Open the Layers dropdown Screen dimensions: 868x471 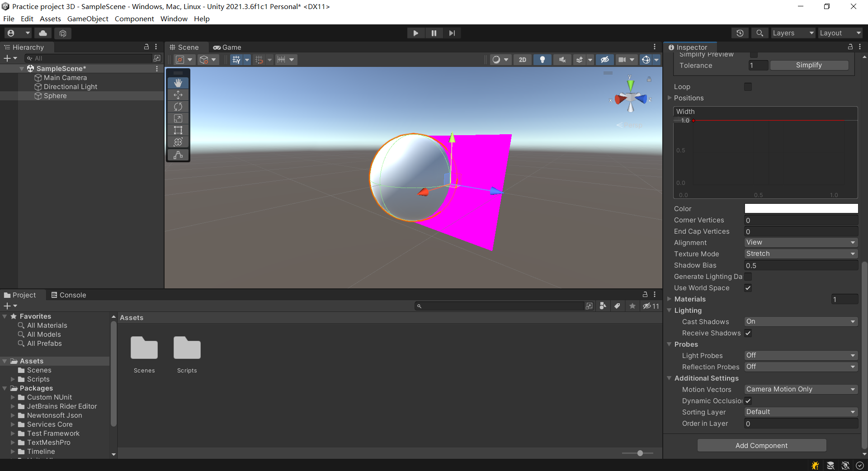[x=793, y=33]
